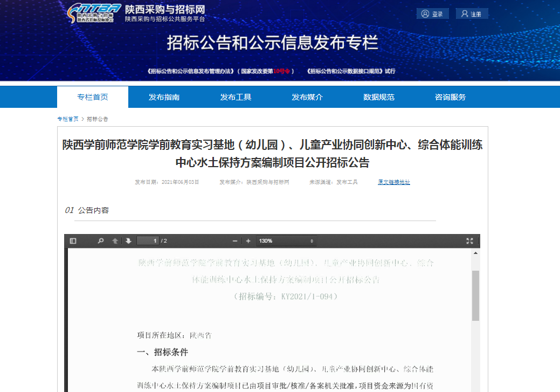Go to next PDF page

[128, 241]
